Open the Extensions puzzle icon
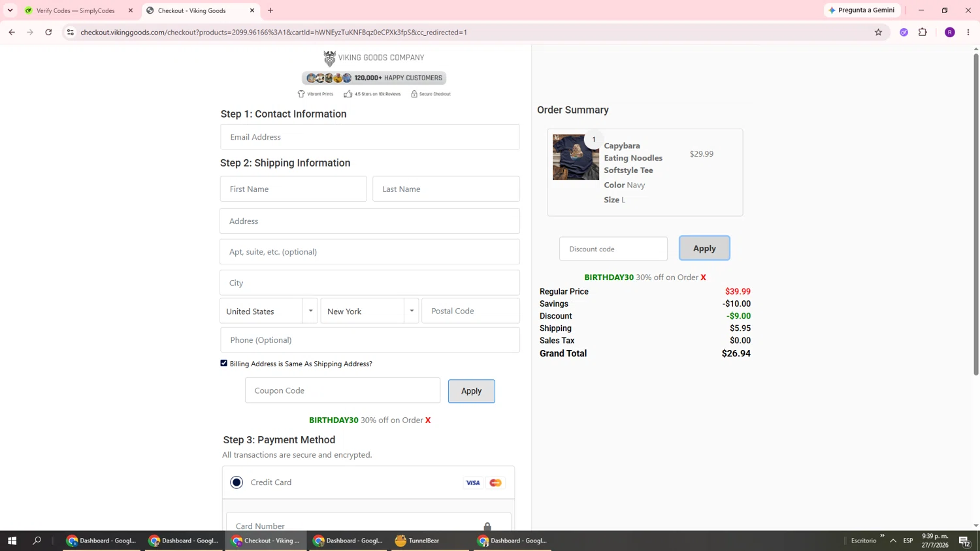The height and width of the screenshot is (551, 980). (x=923, y=32)
